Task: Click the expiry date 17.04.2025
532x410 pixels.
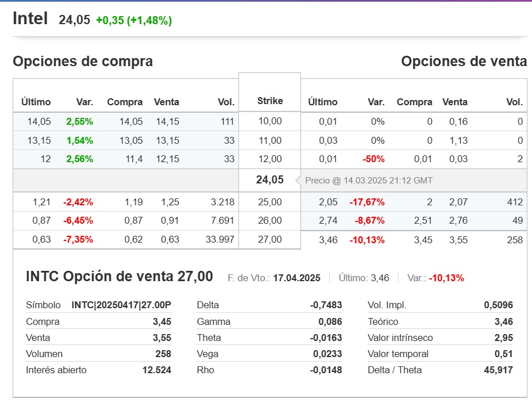Action: 296,278
